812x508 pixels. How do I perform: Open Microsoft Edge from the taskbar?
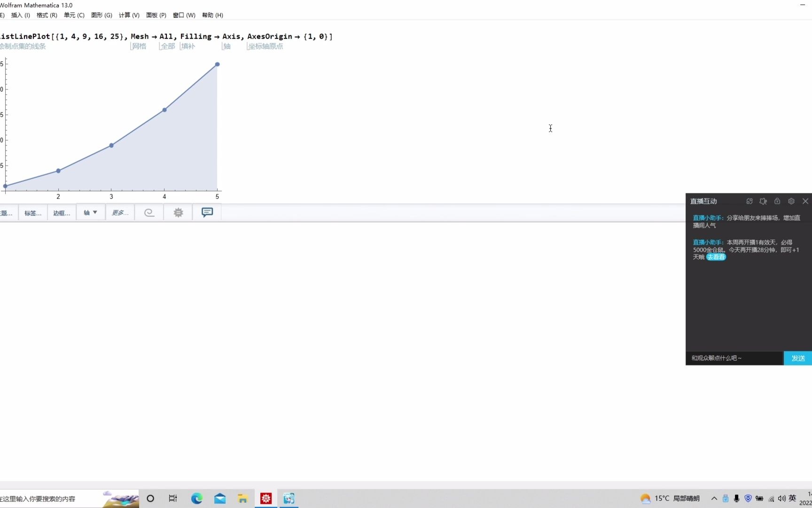[196, 499]
